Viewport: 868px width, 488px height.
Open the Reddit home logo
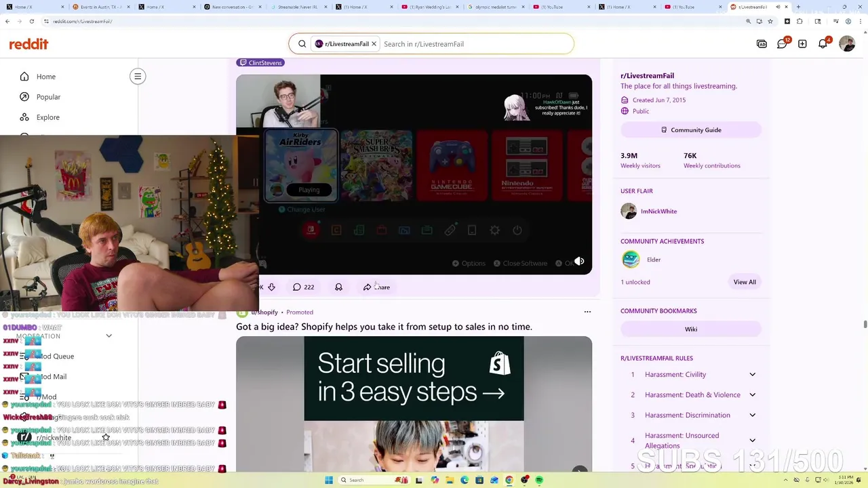28,44
